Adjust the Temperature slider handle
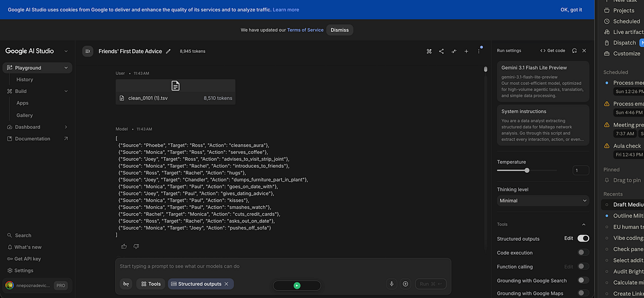The width and height of the screenshot is (644, 298). coord(527,170)
